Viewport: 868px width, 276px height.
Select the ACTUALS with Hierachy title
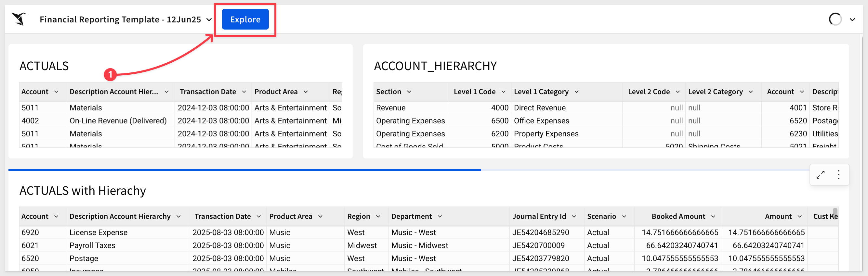83,191
